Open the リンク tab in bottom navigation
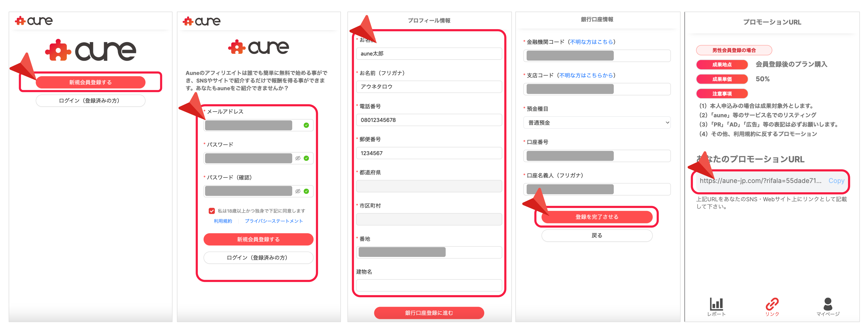868x335 pixels. click(772, 307)
